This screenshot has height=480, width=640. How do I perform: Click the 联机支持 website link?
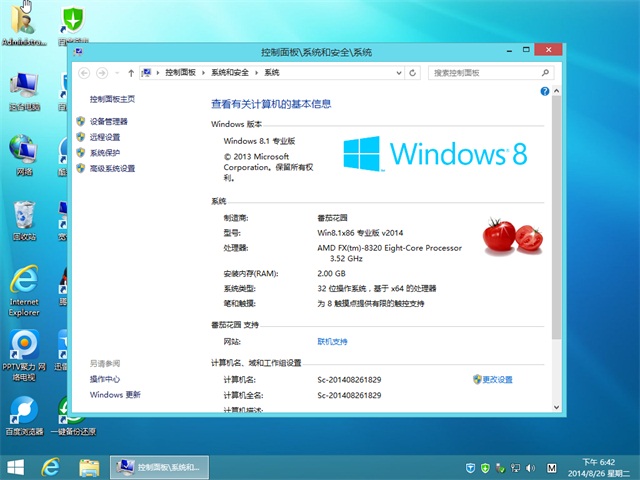pos(332,342)
